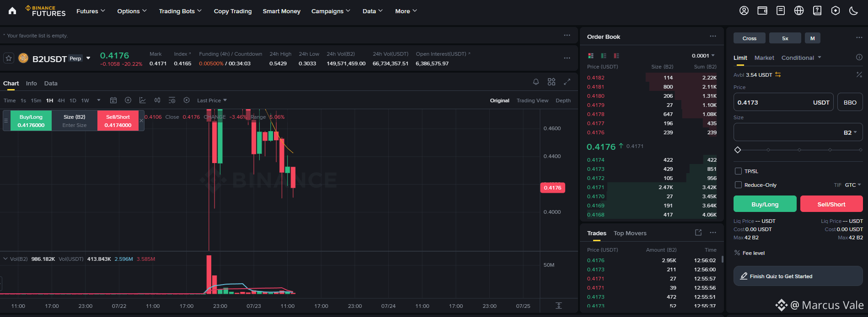Click the hexagon chart settings icon
This screenshot has width=868, height=317.
coord(187,100)
